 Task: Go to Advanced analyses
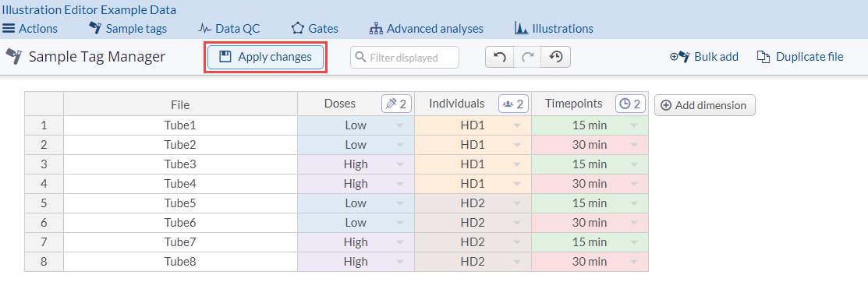click(427, 28)
